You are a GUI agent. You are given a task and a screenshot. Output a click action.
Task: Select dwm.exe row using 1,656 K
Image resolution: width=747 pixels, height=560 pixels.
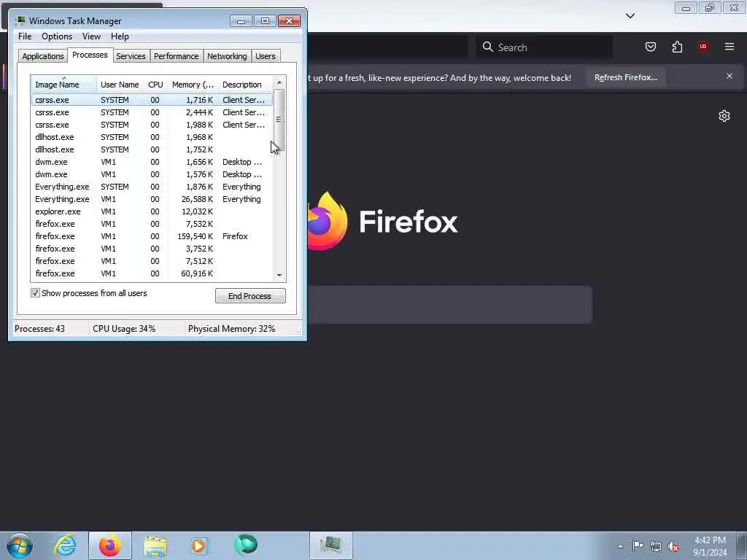tap(152, 162)
